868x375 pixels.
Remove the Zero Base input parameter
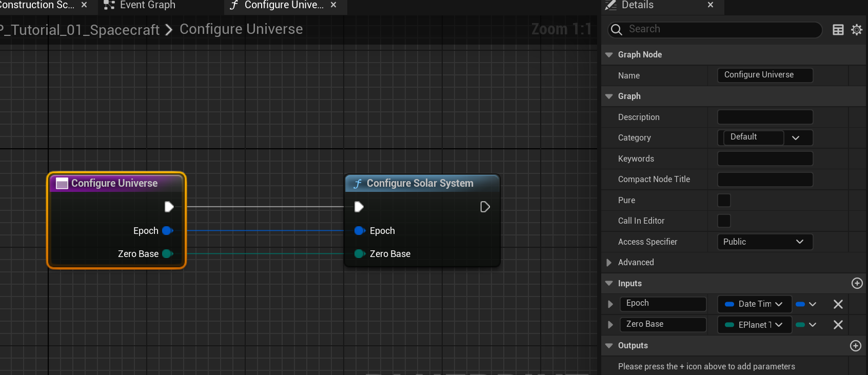click(838, 325)
